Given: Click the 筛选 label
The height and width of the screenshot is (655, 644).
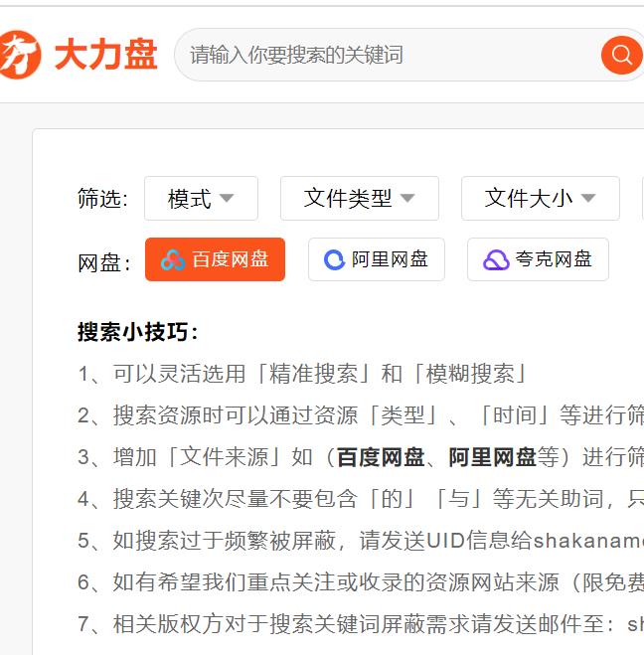Looking at the screenshot, I should pyautogui.click(x=102, y=199).
